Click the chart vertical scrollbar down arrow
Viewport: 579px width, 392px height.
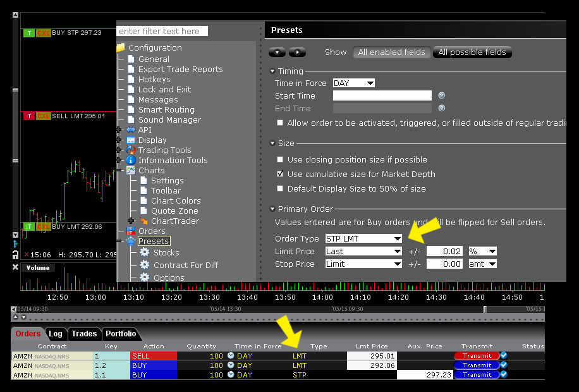point(15,235)
